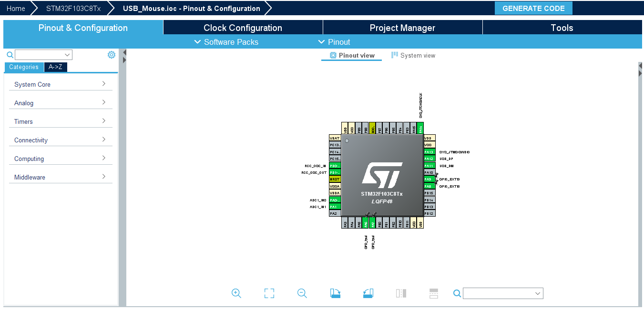This screenshot has height=310, width=644.
Task: Select pin PA12 on the chip
Action: click(x=429, y=159)
